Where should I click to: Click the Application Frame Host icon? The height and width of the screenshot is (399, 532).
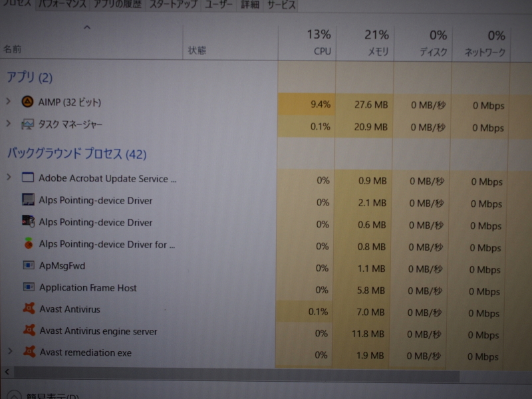click(29, 287)
